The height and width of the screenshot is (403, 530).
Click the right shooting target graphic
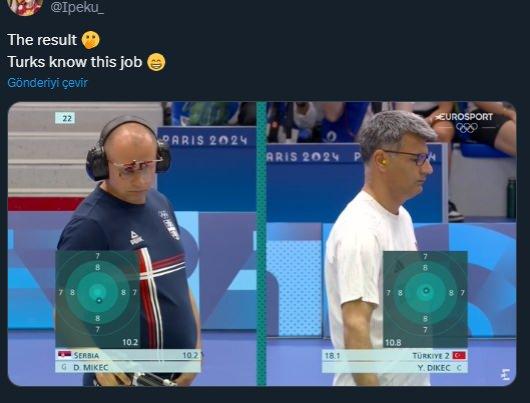point(425,299)
